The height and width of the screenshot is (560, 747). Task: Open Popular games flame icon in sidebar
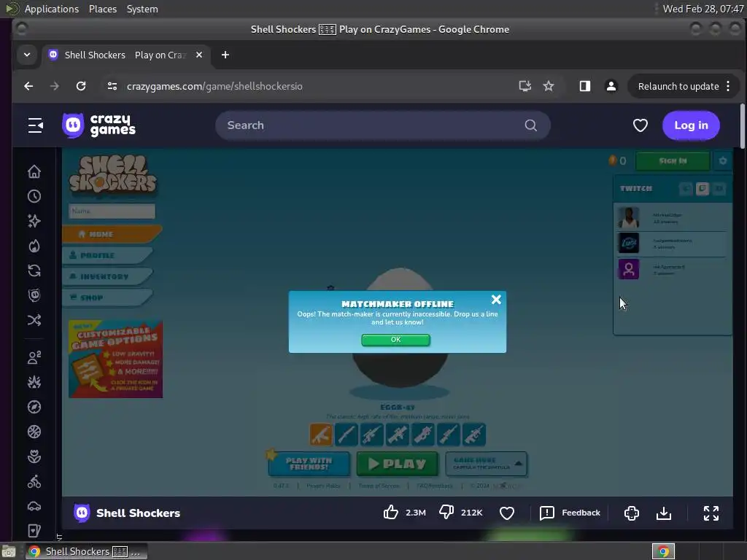coord(34,246)
